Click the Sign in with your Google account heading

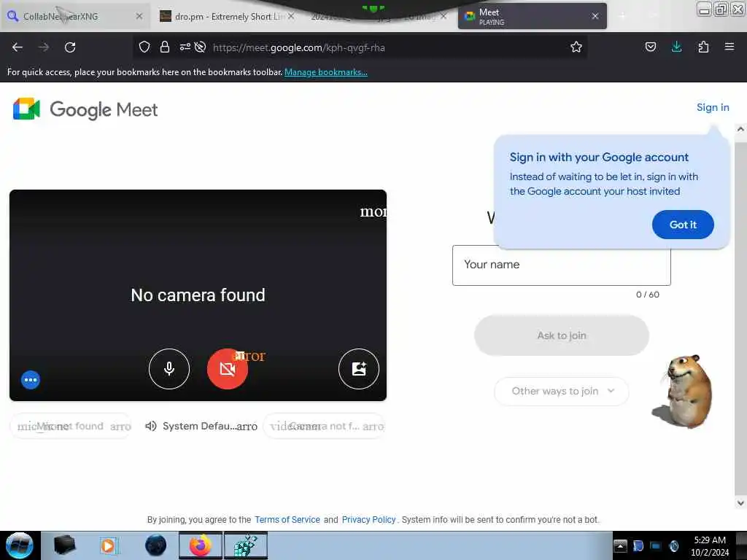tap(599, 157)
